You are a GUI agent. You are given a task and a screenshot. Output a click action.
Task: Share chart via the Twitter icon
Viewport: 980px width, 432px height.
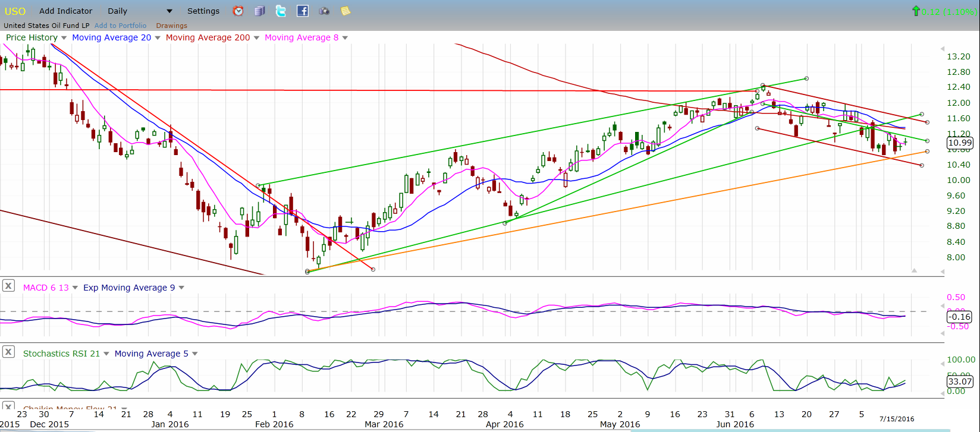coord(281,11)
